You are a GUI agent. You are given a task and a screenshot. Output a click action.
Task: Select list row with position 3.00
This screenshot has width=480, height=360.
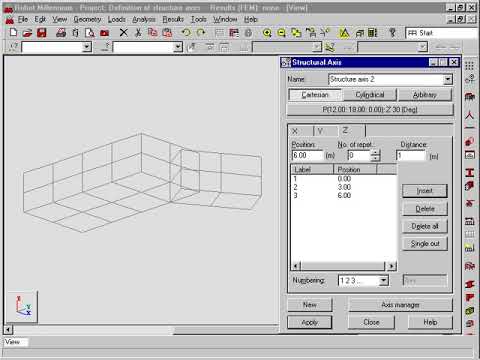point(343,187)
